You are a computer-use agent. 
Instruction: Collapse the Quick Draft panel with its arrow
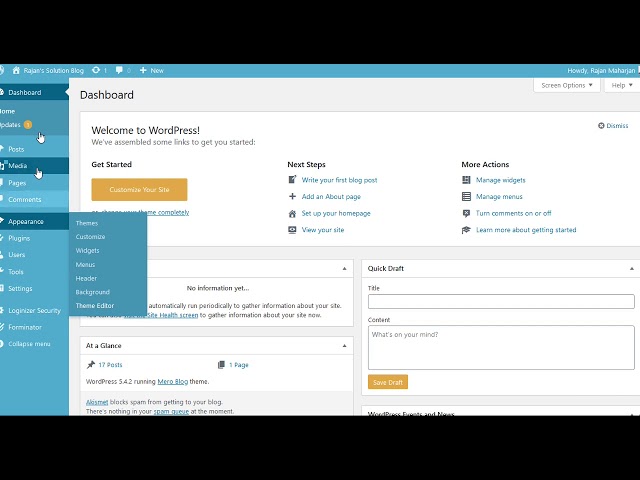coord(631,269)
